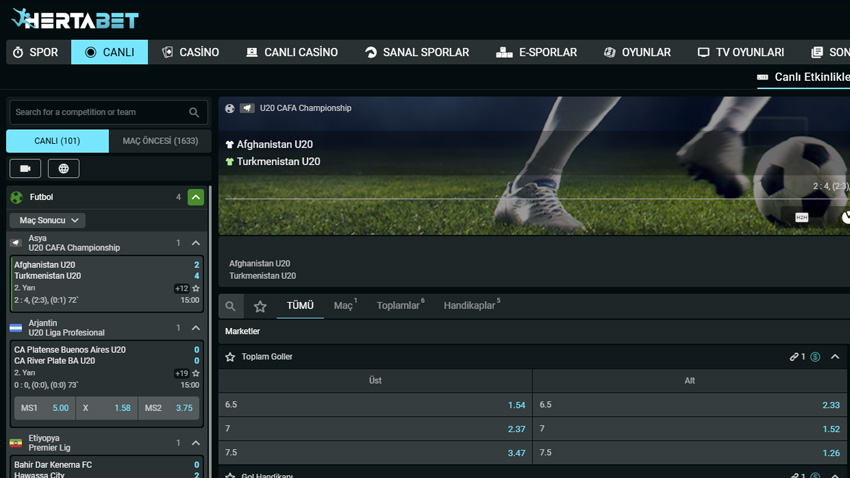Click the Hertabet logo
This screenshot has width=850, height=478.
tap(75, 19)
